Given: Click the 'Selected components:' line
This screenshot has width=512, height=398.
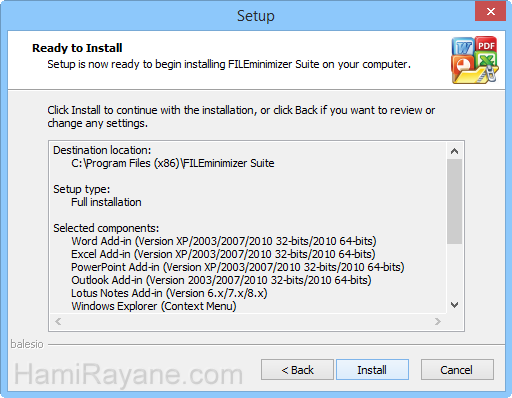Looking at the screenshot, I should (x=106, y=228).
